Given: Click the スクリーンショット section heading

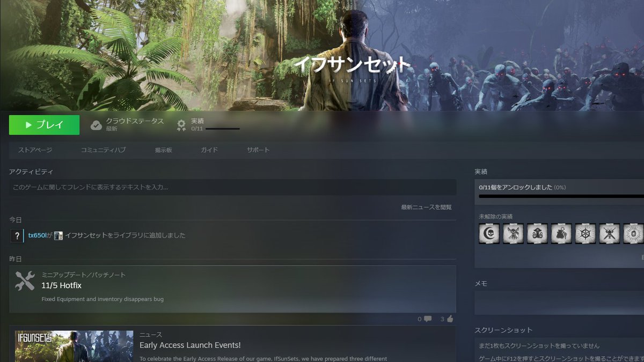Looking at the screenshot, I should pyautogui.click(x=503, y=330).
